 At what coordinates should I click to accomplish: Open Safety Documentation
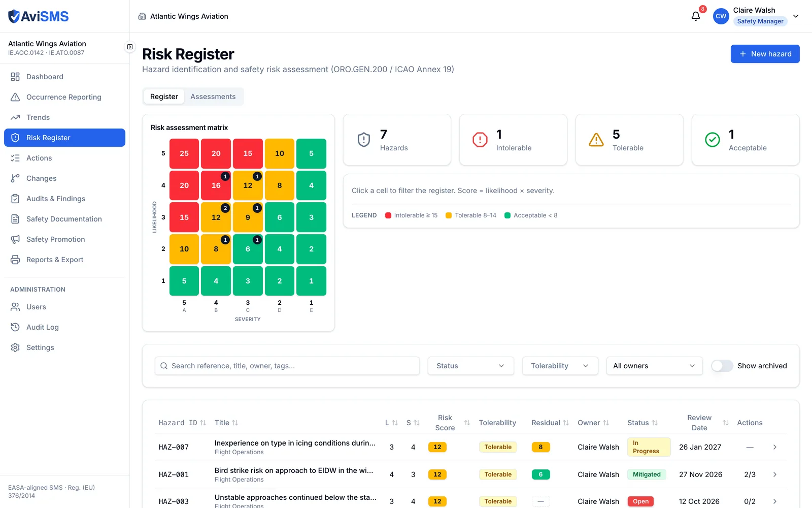64,219
